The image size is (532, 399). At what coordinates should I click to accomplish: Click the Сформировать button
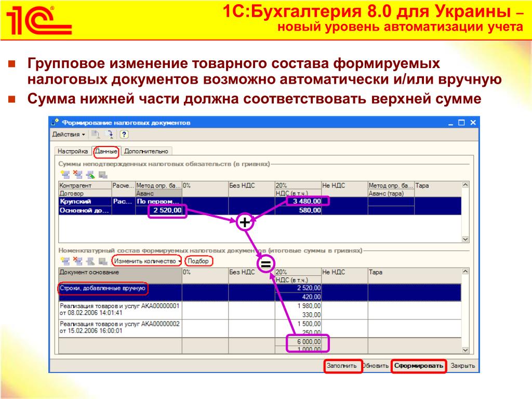pyautogui.click(x=419, y=366)
